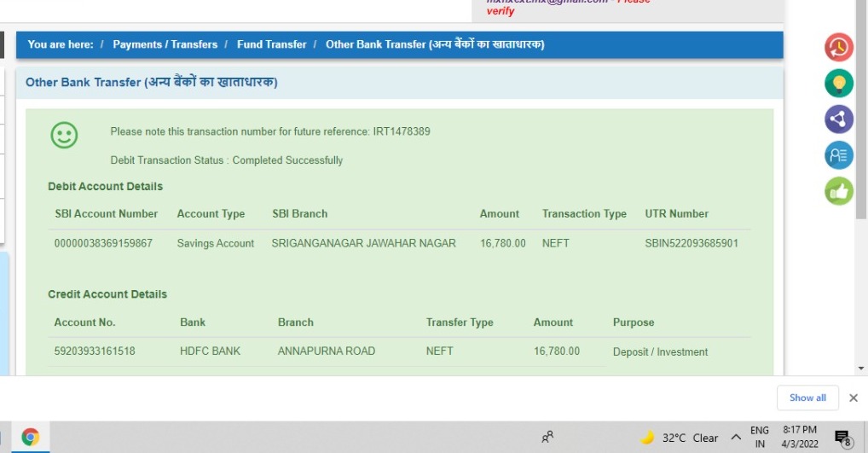Image resolution: width=868 pixels, height=453 pixels.
Task: Click the UTR number SBIN522093685901
Action: [691, 243]
